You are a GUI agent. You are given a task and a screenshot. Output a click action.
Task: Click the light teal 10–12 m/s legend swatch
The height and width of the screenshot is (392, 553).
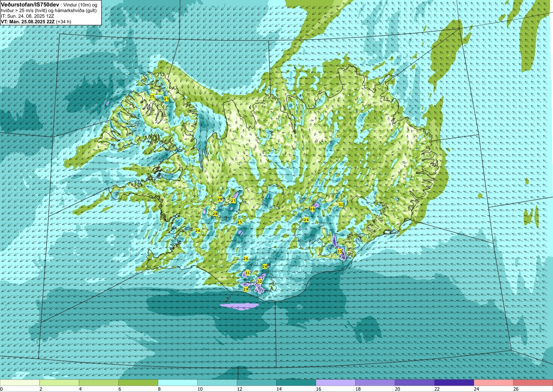point(217,383)
